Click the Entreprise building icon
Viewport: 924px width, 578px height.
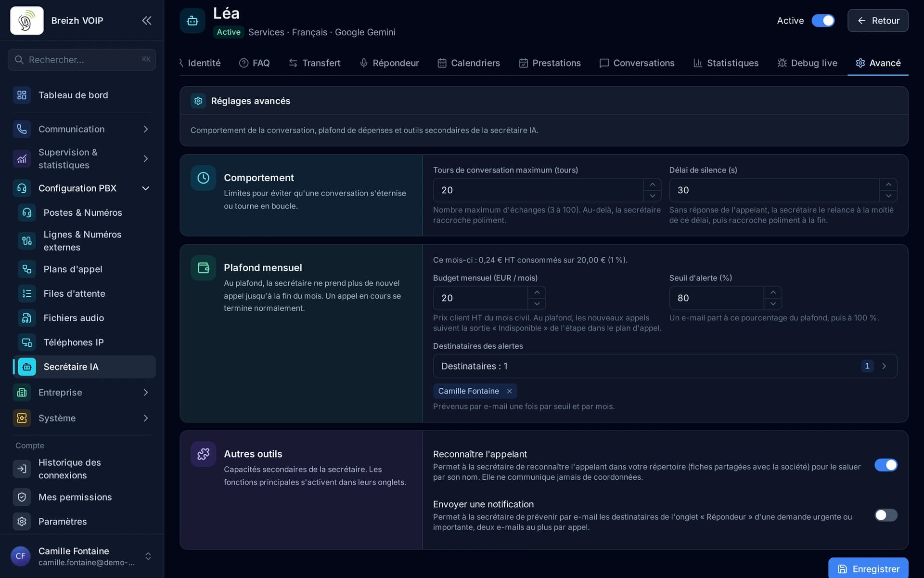pyautogui.click(x=22, y=393)
